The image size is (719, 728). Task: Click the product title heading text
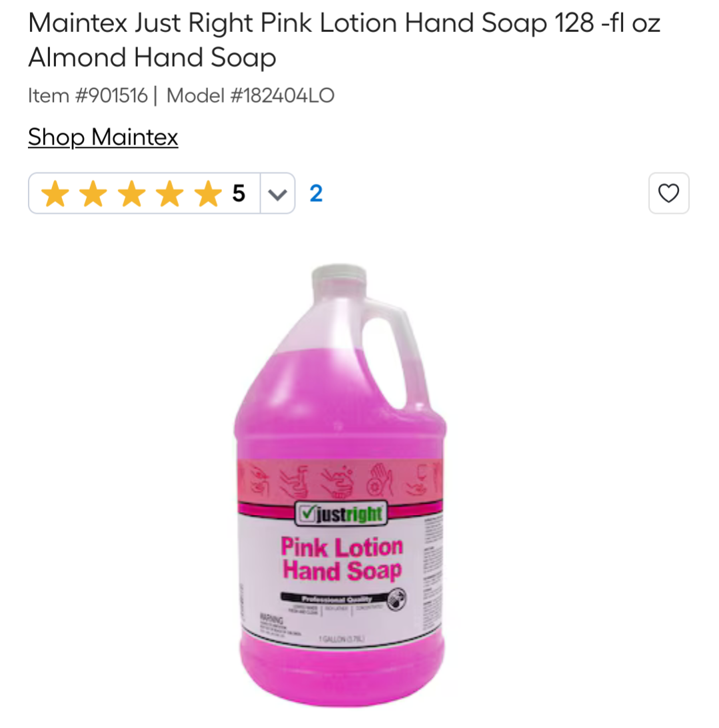pos(344,40)
